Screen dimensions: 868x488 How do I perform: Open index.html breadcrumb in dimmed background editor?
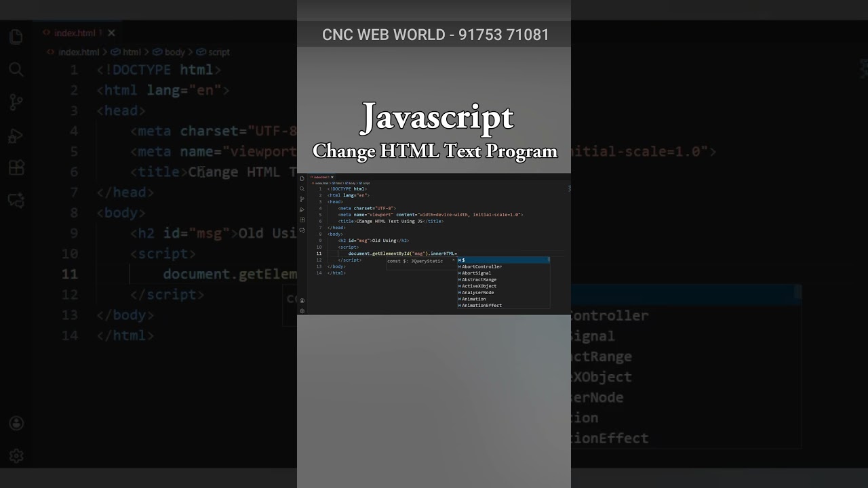point(73,52)
